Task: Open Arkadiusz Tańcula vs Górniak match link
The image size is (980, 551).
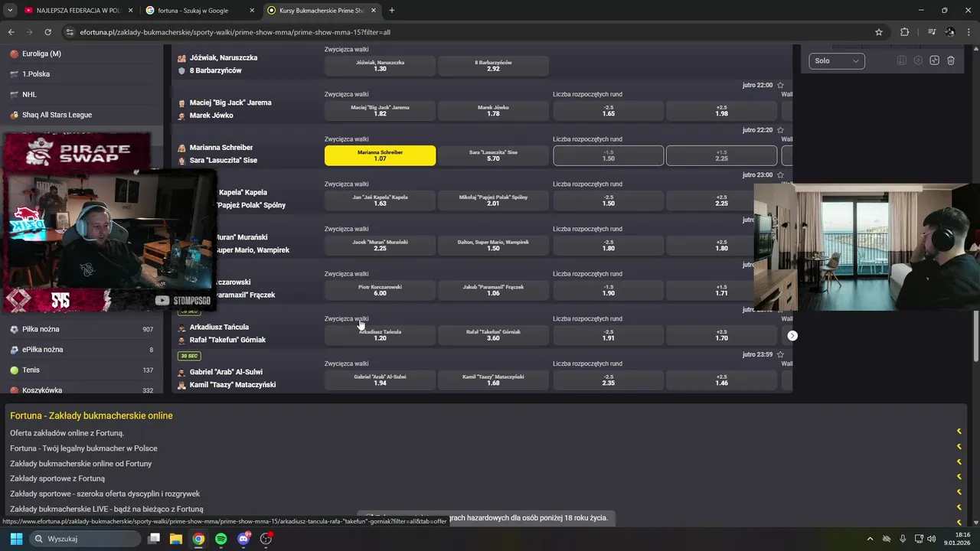Action: point(227,334)
